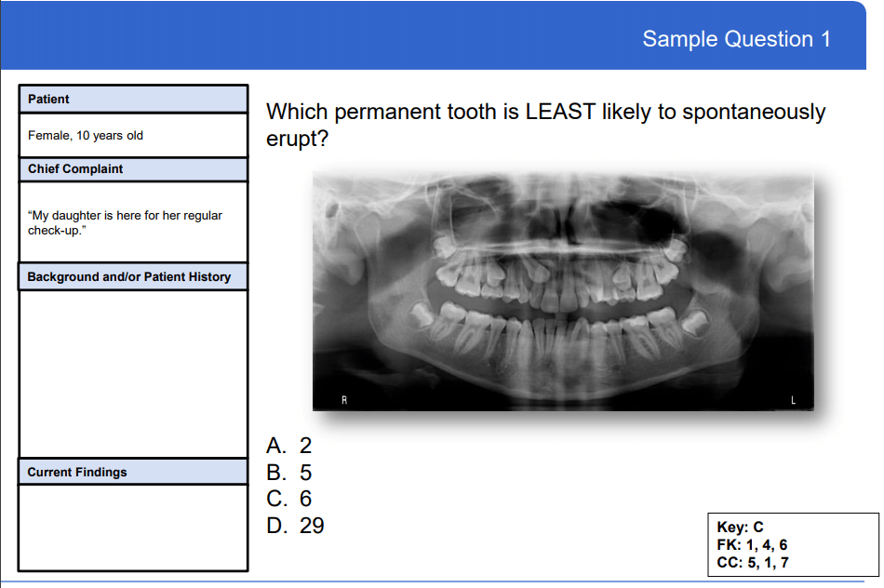Image resolution: width=884 pixels, height=588 pixels.
Task: Click the Patient section header
Action: coord(133,100)
